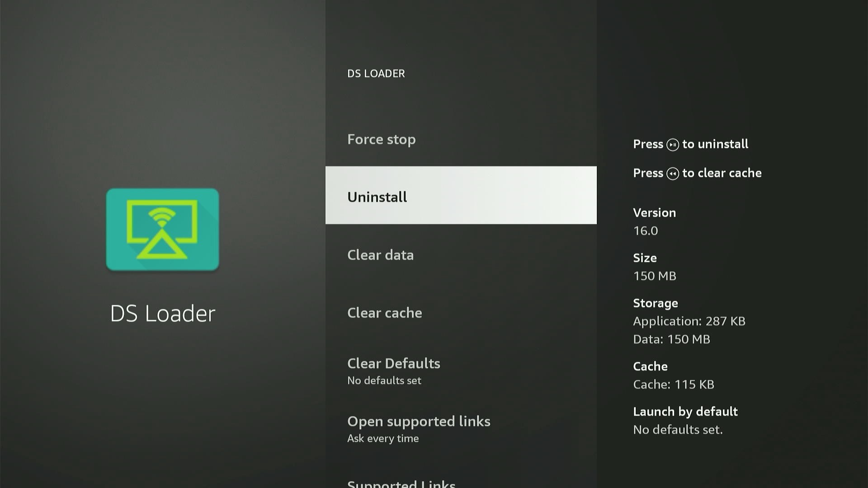Viewport: 868px width, 488px height.
Task: Click the Cache: 115 KB value
Action: coord(674,385)
